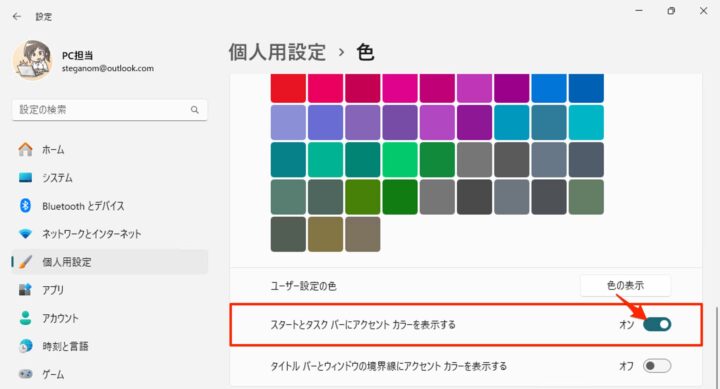720x389 pixels.
Task: Pick the bright red color swatch
Action: (288, 88)
